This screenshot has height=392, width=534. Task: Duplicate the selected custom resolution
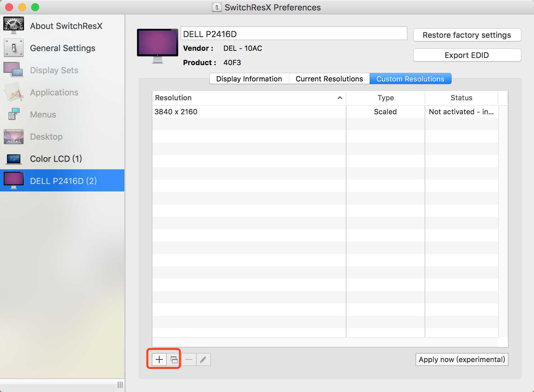point(174,359)
